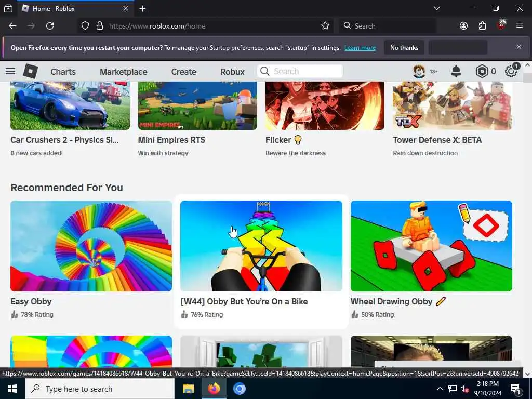Click the muted volume tray icon
Screen dimensions: 532x399
464,389
